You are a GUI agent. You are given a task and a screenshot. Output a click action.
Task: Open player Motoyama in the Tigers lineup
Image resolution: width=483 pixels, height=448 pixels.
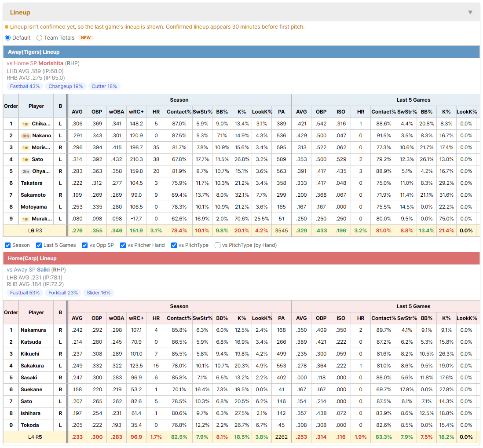pyautogui.click(x=33, y=207)
